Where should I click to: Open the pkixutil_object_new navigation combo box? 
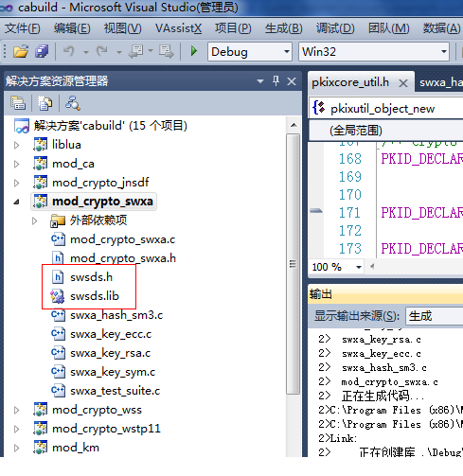click(x=386, y=109)
